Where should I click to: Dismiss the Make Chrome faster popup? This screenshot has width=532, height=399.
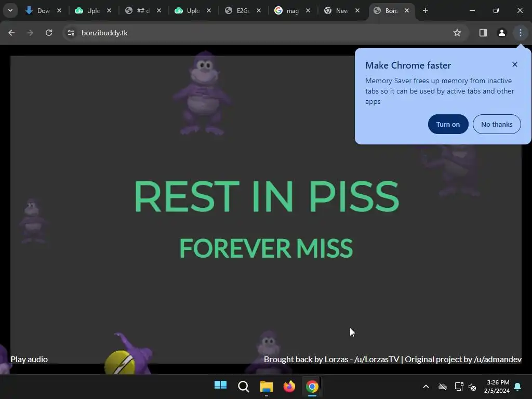tap(515, 64)
